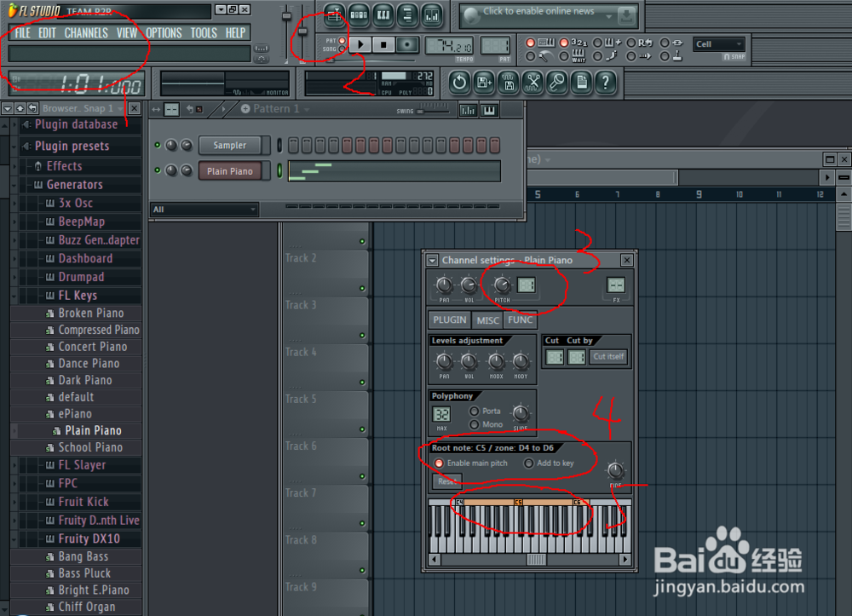The width and height of the screenshot is (852, 616).
Task: Click the Cut itself button
Action: (608, 356)
